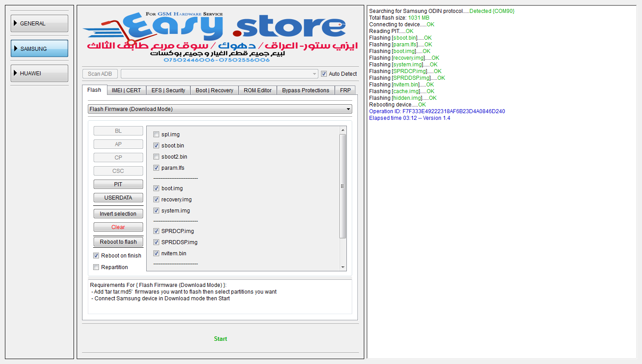The width and height of the screenshot is (642, 364).
Task: Switch to the FRP tab
Action: (346, 90)
